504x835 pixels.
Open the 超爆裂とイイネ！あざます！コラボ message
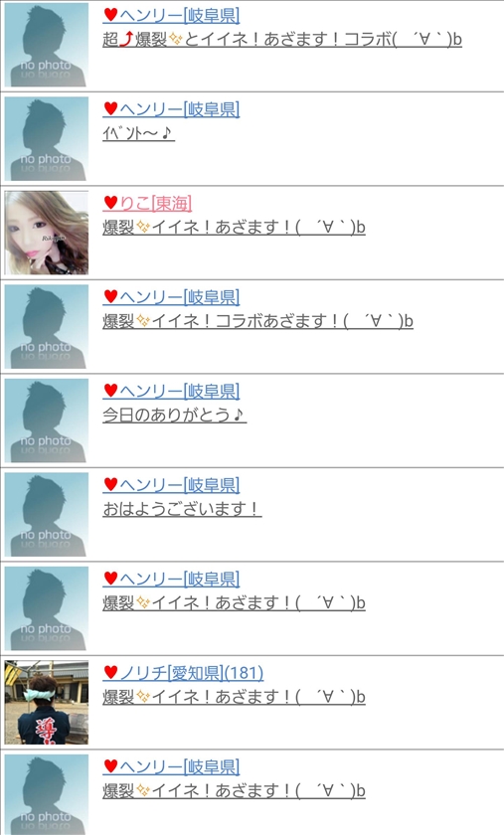282,40
